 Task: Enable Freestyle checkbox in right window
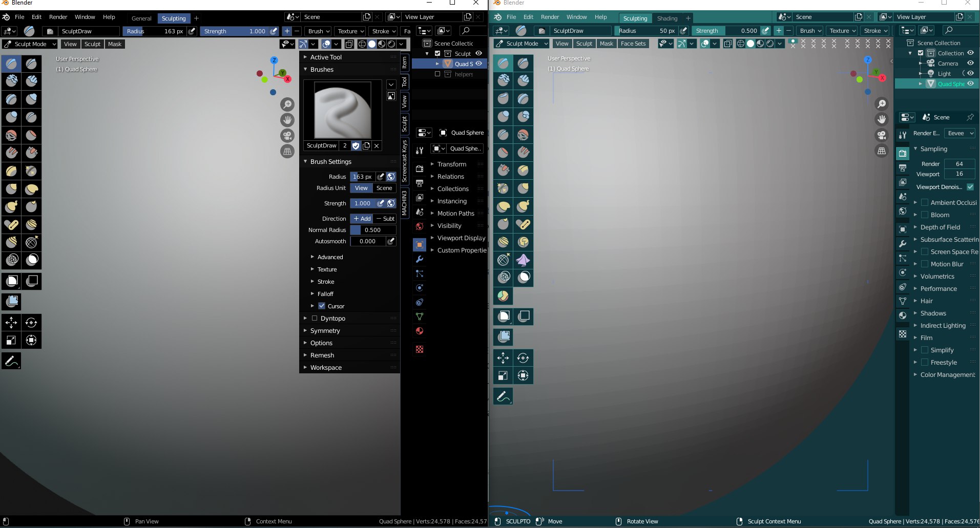[925, 363]
